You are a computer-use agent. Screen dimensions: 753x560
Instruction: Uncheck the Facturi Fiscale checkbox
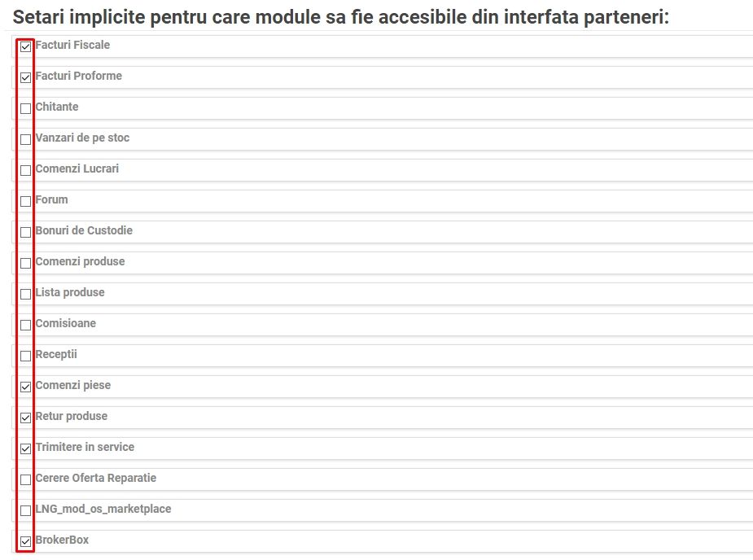(25, 46)
